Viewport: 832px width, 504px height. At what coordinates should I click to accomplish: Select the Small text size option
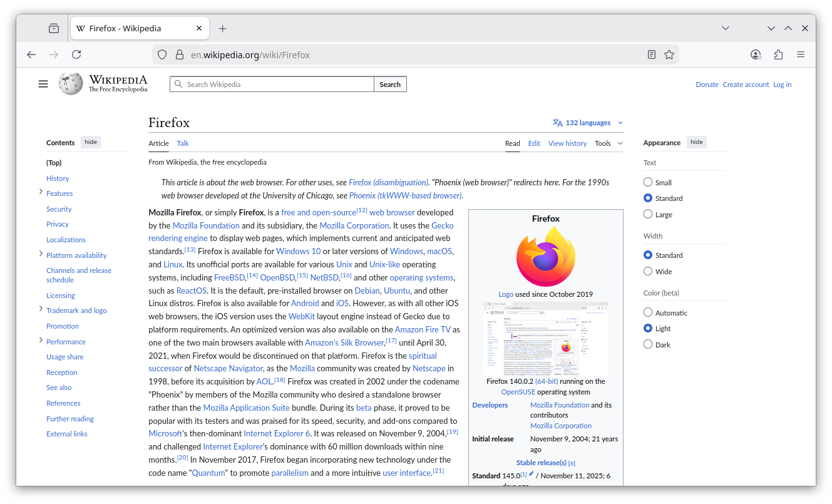pyautogui.click(x=648, y=182)
